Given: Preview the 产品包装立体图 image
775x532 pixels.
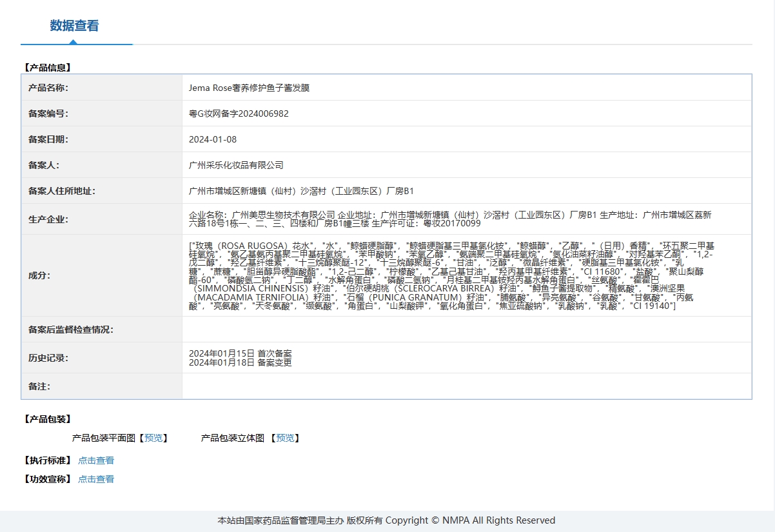Looking at the screenshot, I should (x=285, y=438).
